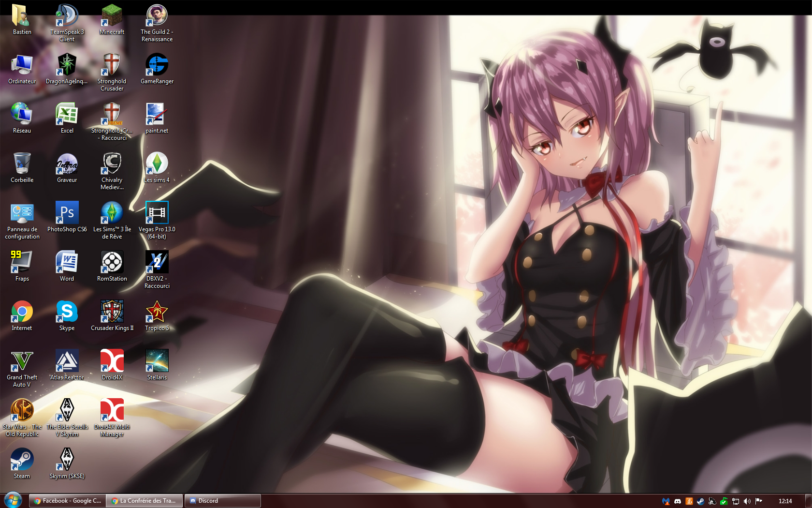
Task: Launch Excel from the desktop
Action: click(67, 119)
